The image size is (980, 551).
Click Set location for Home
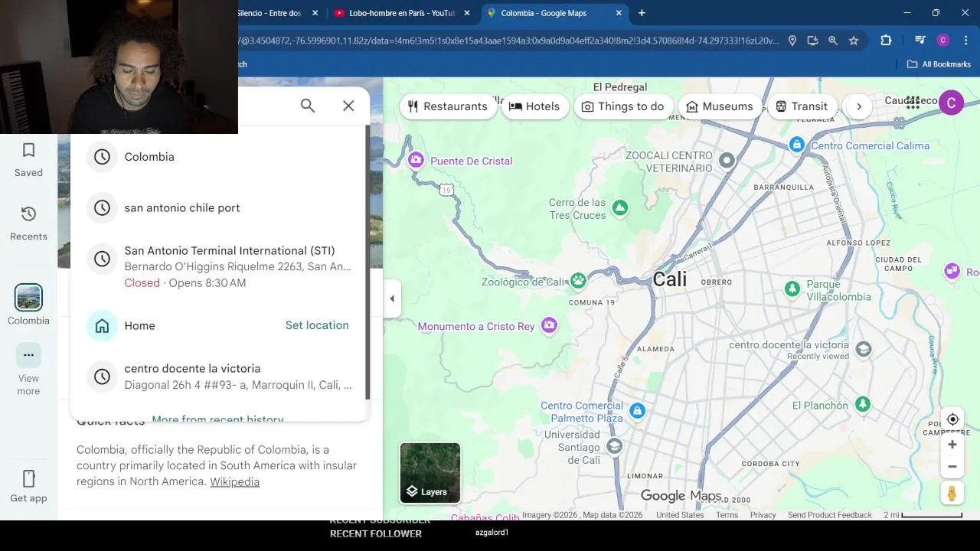tap(317, 325)
